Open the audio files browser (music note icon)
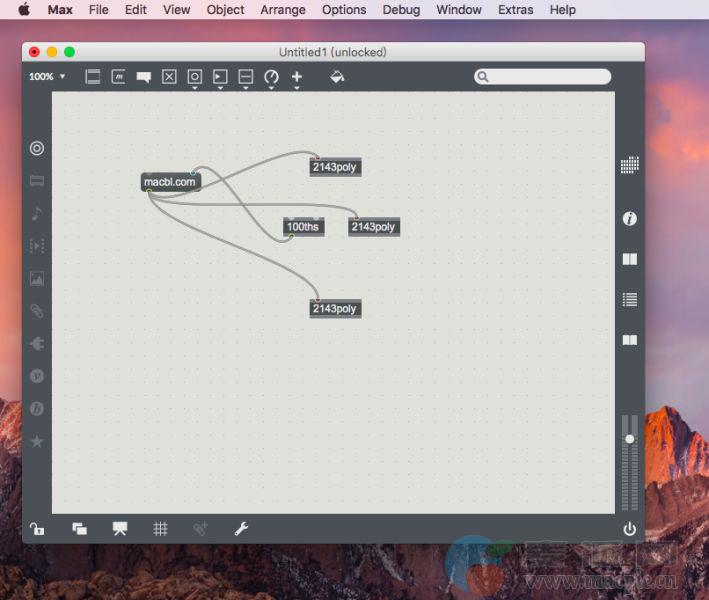 point(37,213)
